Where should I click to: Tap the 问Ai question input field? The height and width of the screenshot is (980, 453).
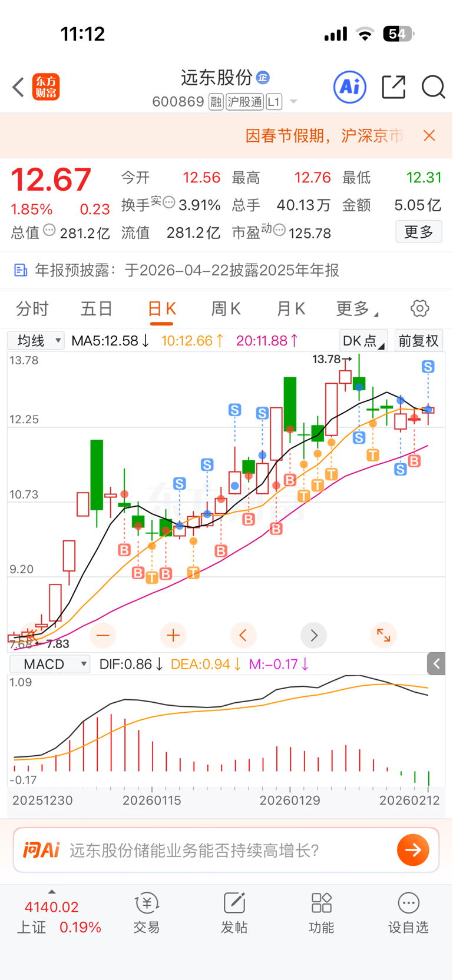[226, 850]
